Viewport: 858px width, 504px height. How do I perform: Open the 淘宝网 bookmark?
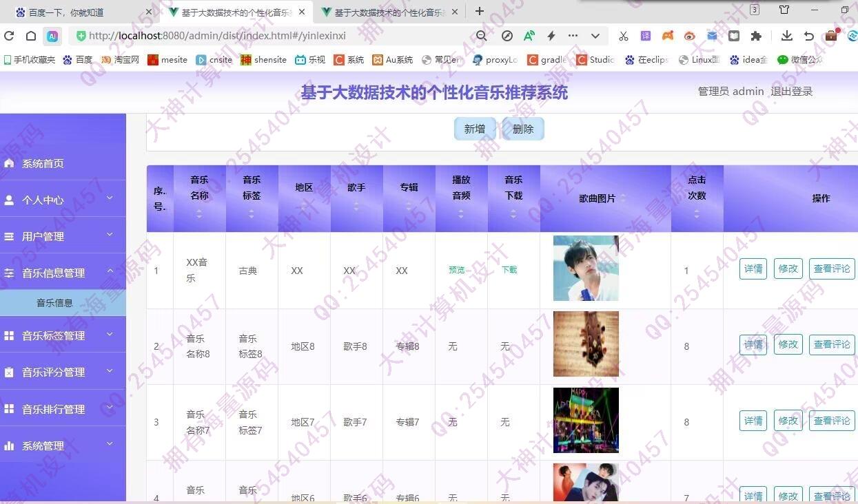(x=120, y=60)
